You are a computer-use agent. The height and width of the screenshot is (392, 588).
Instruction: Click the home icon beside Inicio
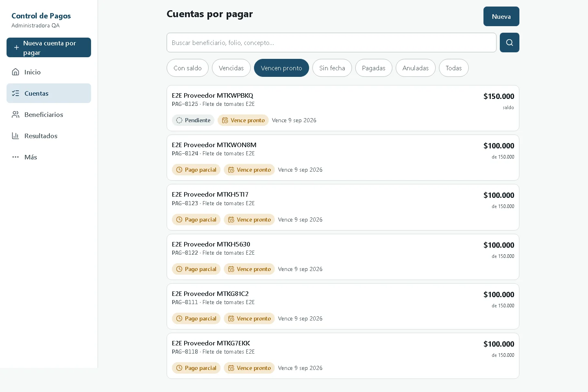16,72
